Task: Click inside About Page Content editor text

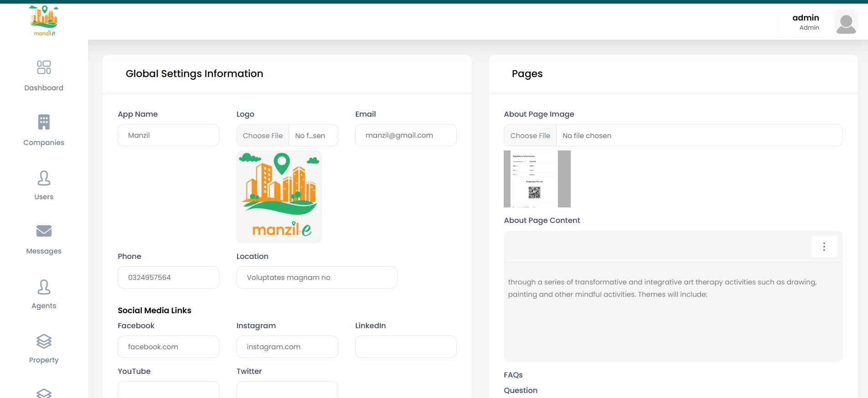Action: tap(662, 288)
